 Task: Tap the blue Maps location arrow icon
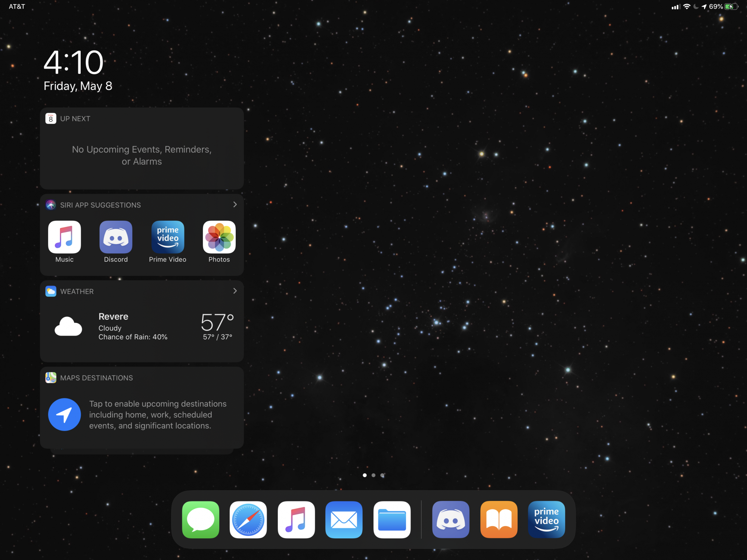click(x=64, y=414)
